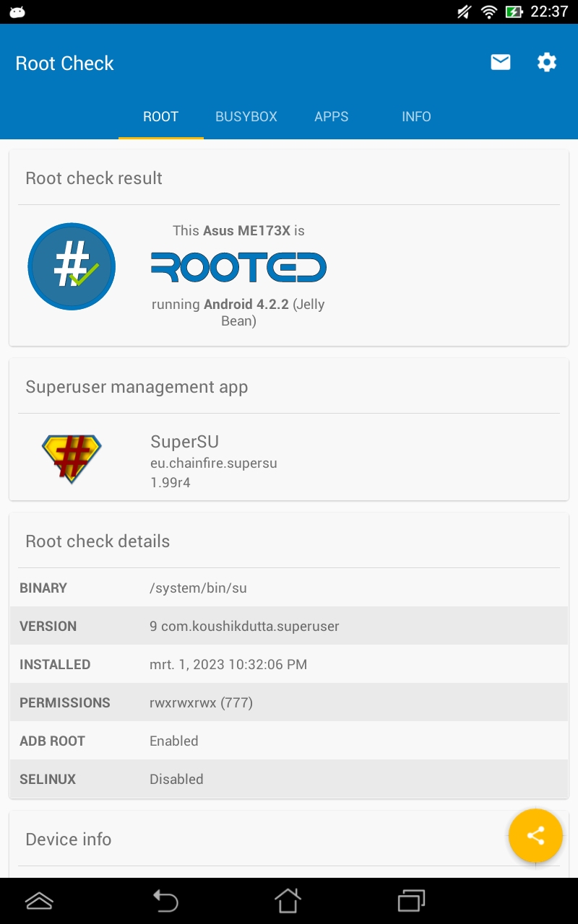578x924 pixels.
Task: Switch to the BUSYBOX tab
Action: tap(246, 117)
